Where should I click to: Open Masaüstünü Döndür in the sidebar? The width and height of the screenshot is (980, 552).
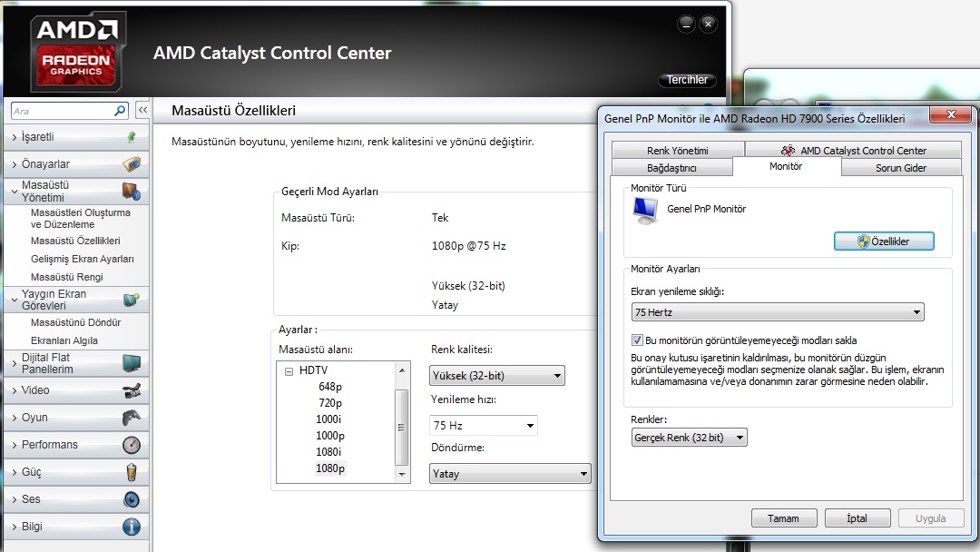pos(75,322)
